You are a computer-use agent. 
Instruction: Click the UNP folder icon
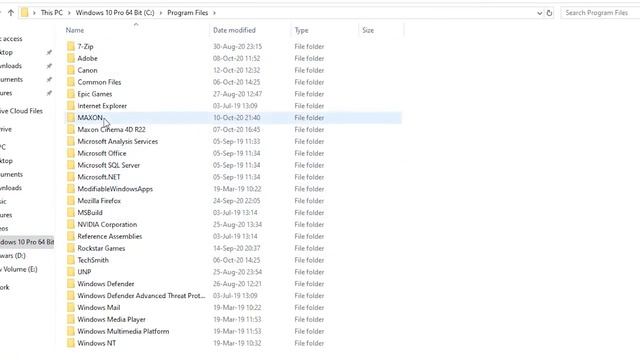point(71,271)
